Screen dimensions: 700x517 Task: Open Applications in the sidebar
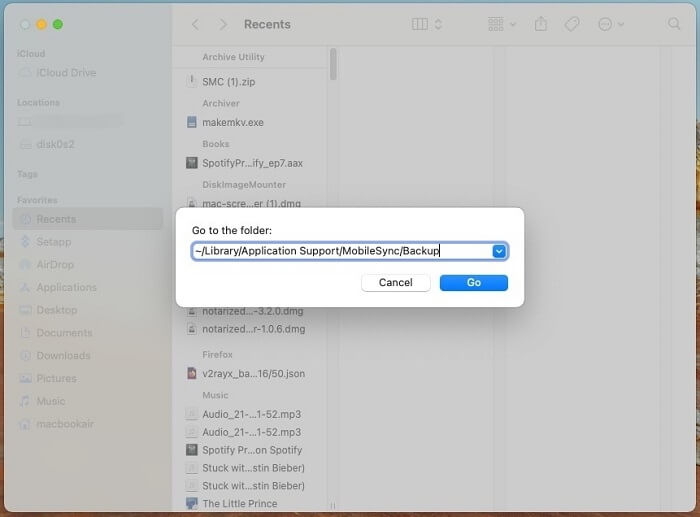67,287
